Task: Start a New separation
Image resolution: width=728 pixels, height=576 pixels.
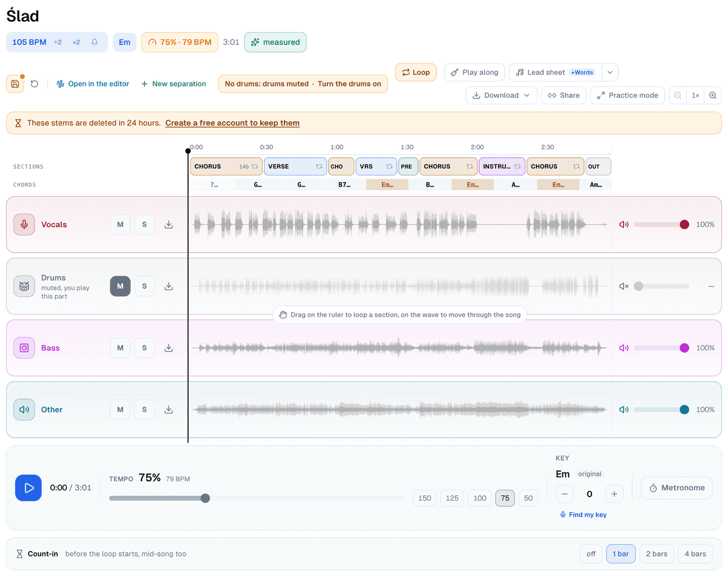Action: pyautogui.click(x=174, y=84)
